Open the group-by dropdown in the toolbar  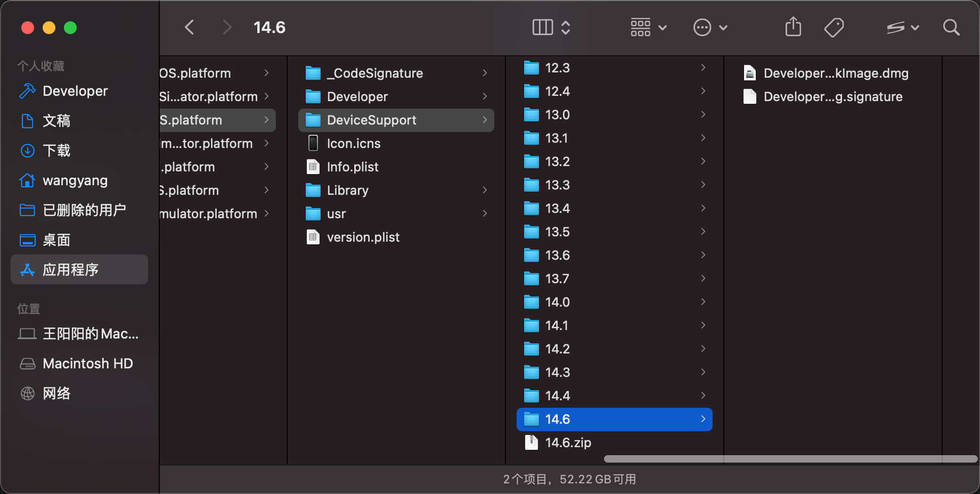click(x=647, y=27)
